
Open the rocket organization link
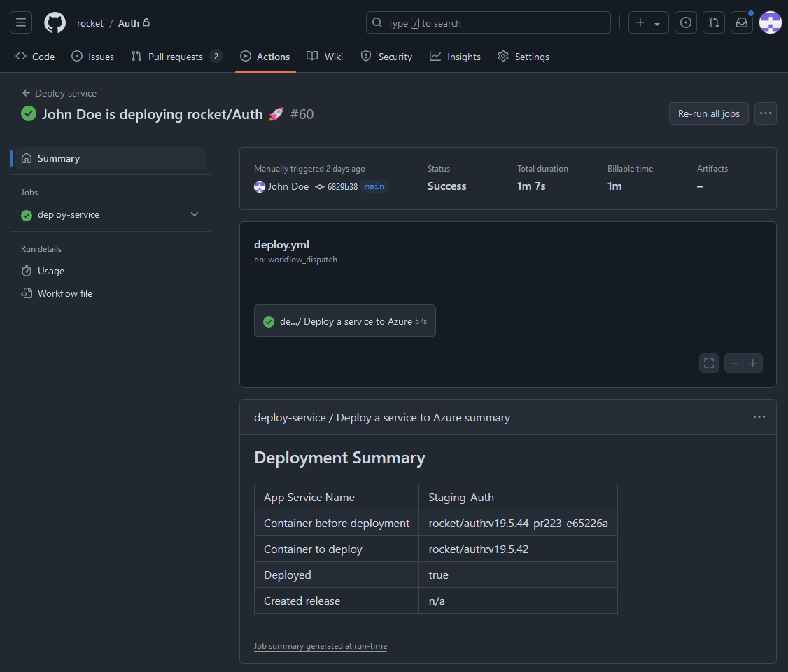[x=90, y=23]
